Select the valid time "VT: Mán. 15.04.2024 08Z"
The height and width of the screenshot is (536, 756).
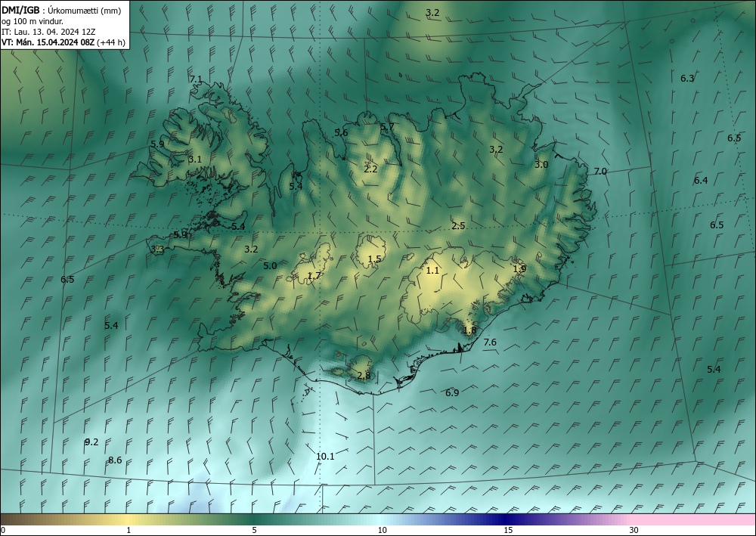[x=48, y=42]
